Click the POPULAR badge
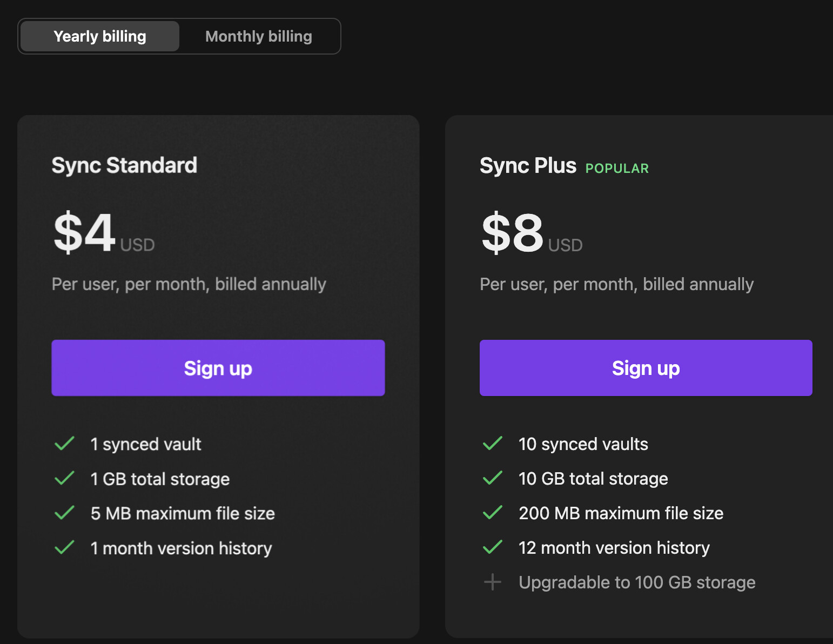This screenshot has width=833, height=644. (x=617, y=169)
